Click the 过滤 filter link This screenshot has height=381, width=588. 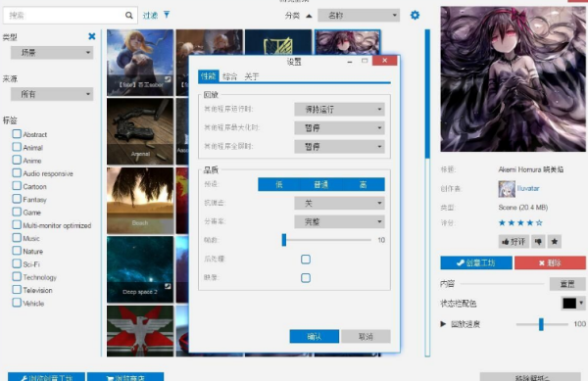[x=150, y=16]
